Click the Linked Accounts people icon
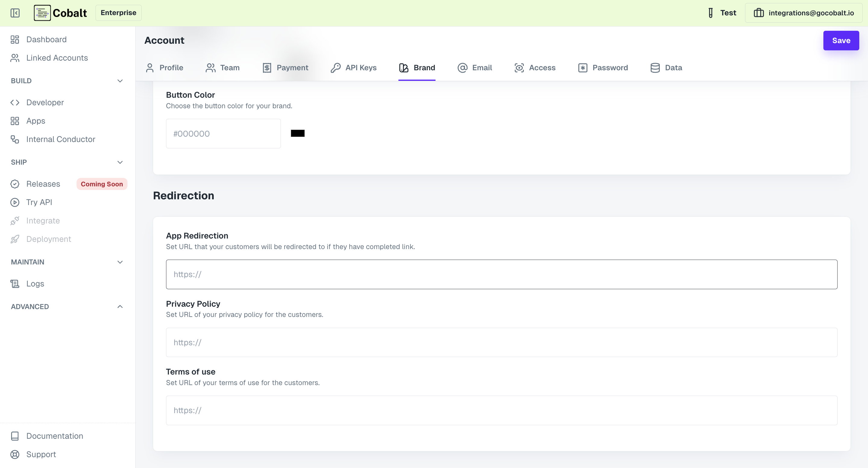This screenshot has width=868, height=468. pos(15,58)
